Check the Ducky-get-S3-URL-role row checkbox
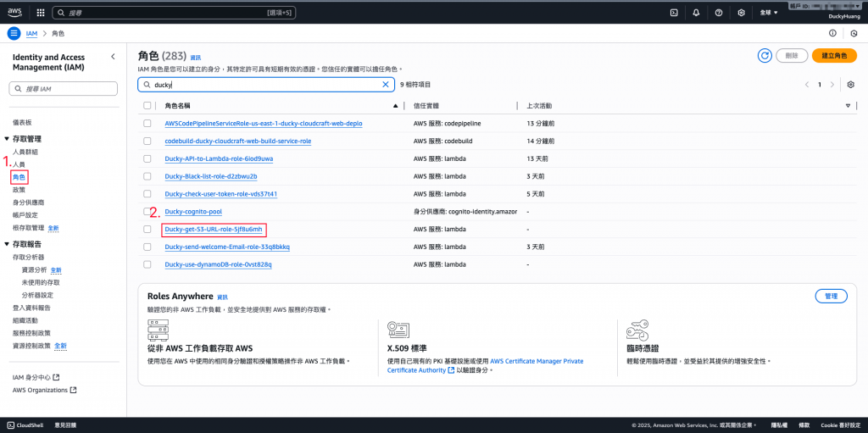Viewport: 868px width, 433px height. click(x=147, y=230)
